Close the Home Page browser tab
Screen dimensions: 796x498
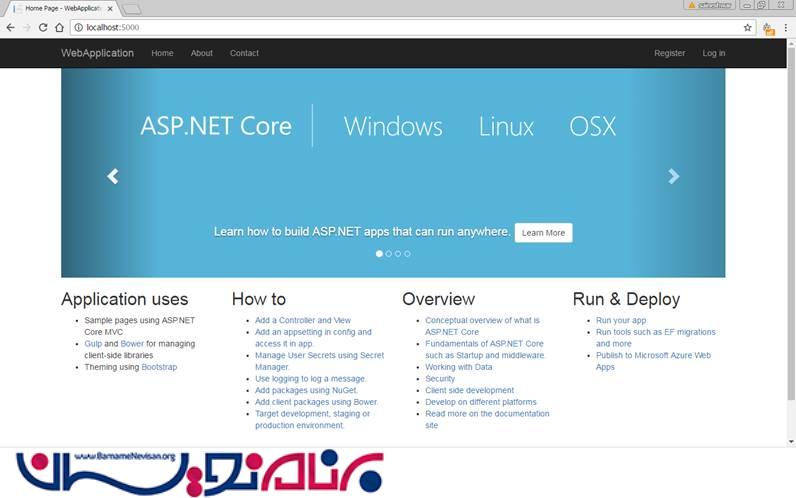point(110,9)
